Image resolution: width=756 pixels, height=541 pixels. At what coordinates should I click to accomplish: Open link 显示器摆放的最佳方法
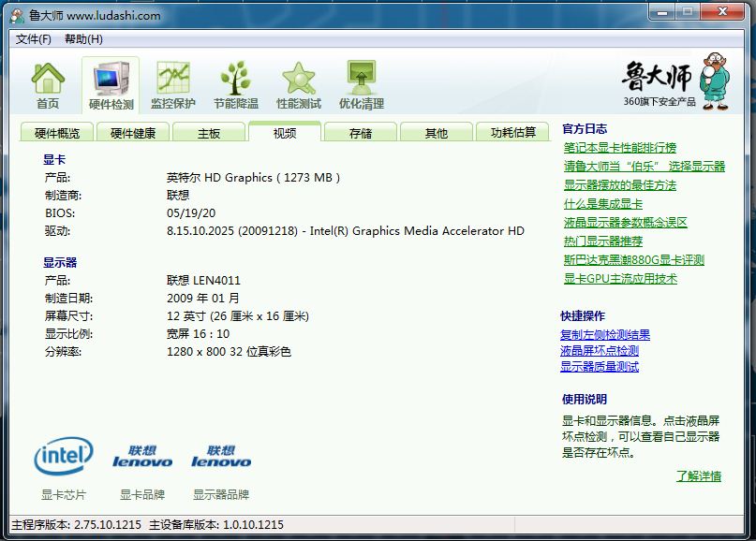620,185
